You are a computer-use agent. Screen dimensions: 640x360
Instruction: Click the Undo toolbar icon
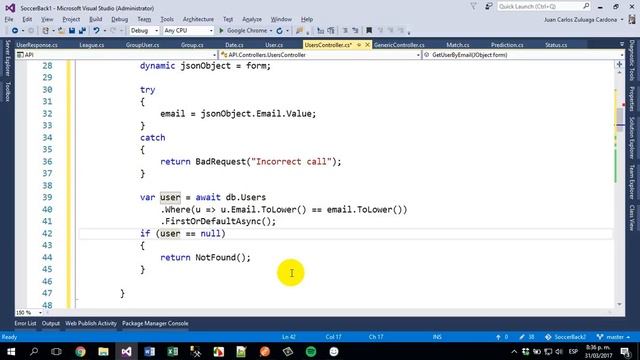[96, 31]
